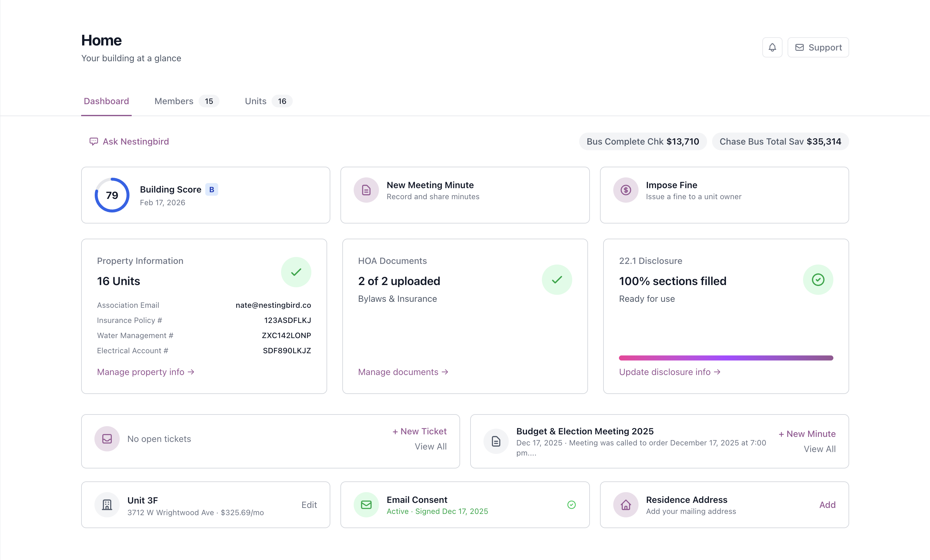Open Ask Nestingbird chat icon

(93, 141)
